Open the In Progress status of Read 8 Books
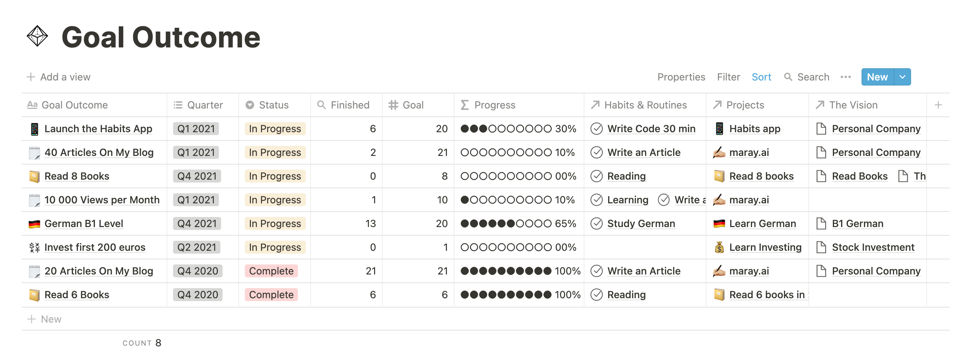The height and width of the screenshot is (360, 980). (275, 176)
